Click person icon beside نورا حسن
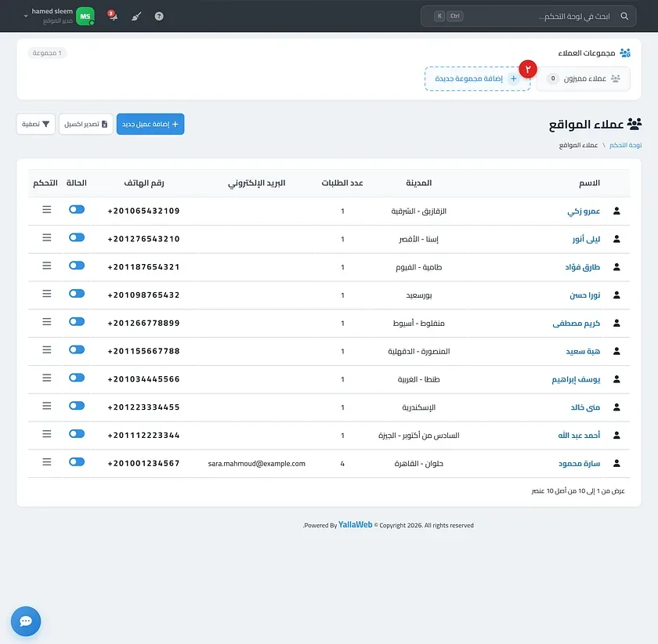The width and height of the screenshot is (658, 644). click(616, 295)
